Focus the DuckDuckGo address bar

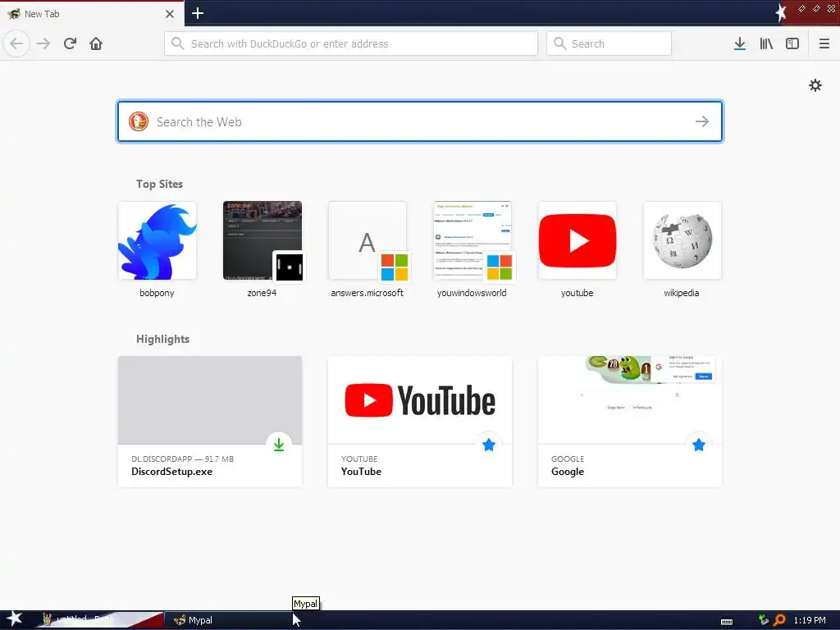coord(351,43)
